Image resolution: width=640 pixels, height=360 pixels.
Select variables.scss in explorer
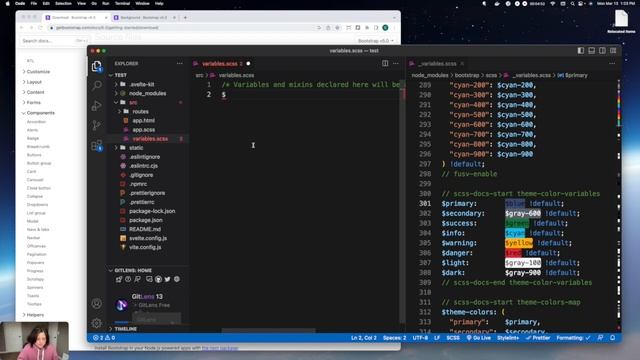point(150,139)
